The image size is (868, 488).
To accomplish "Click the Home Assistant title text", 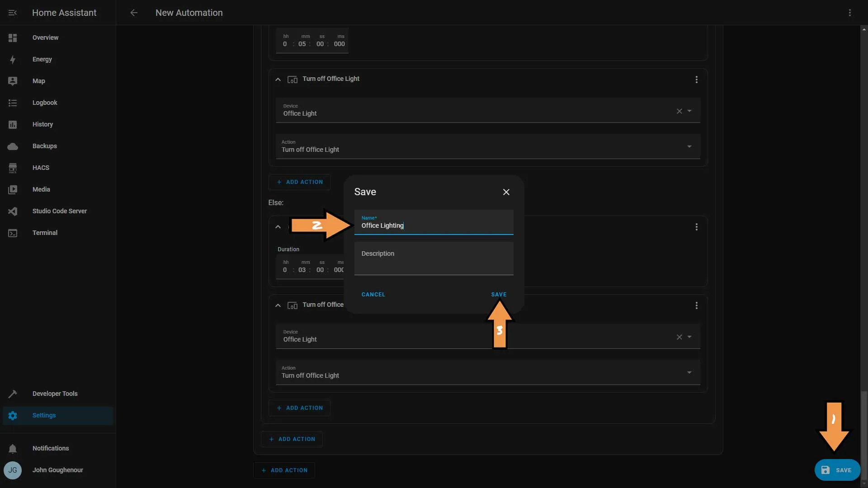I will (64, 13).
